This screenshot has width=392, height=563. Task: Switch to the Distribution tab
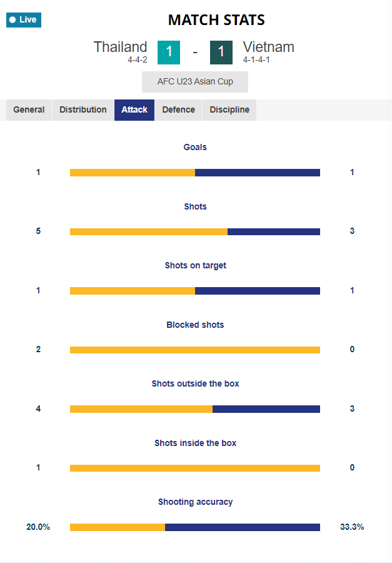coord(83,110)
